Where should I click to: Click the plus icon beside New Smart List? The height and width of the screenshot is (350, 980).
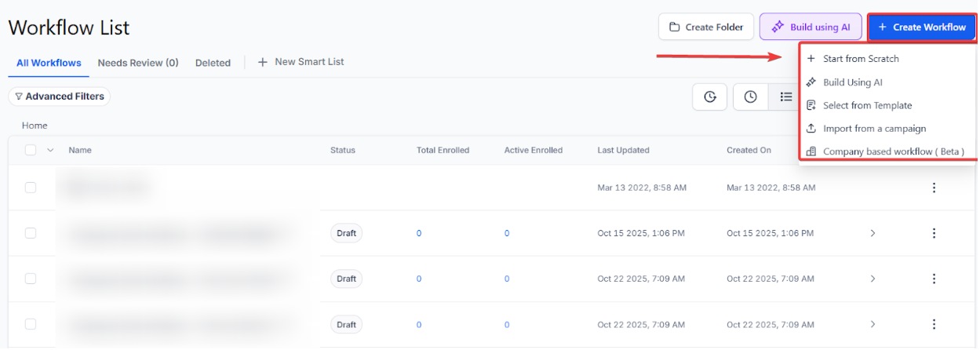[263, 62]
